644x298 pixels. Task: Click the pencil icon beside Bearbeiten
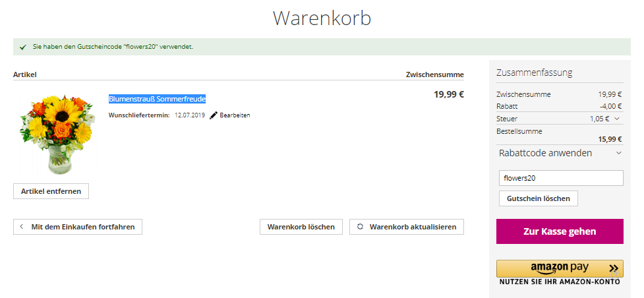[x=214, y=115]
